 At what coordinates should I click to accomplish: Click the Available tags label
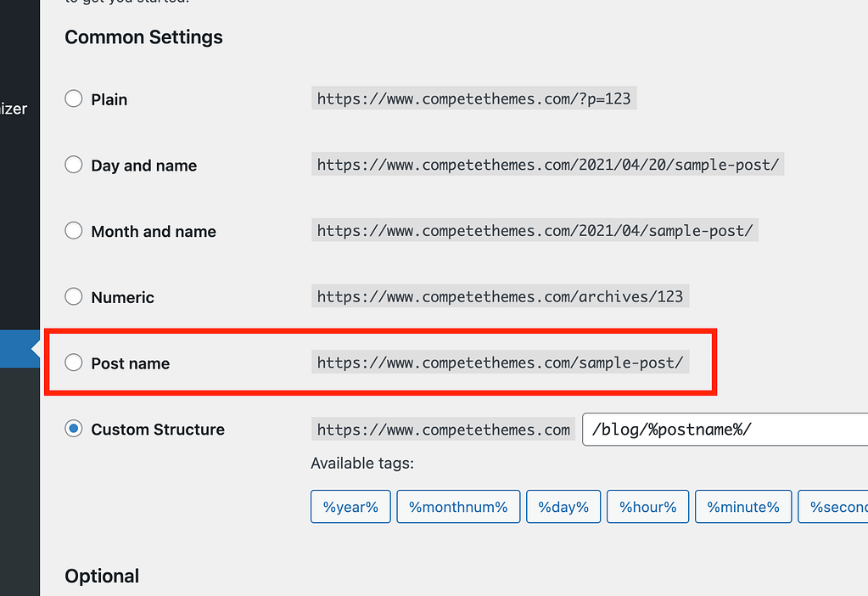click(x=362, y=463)
